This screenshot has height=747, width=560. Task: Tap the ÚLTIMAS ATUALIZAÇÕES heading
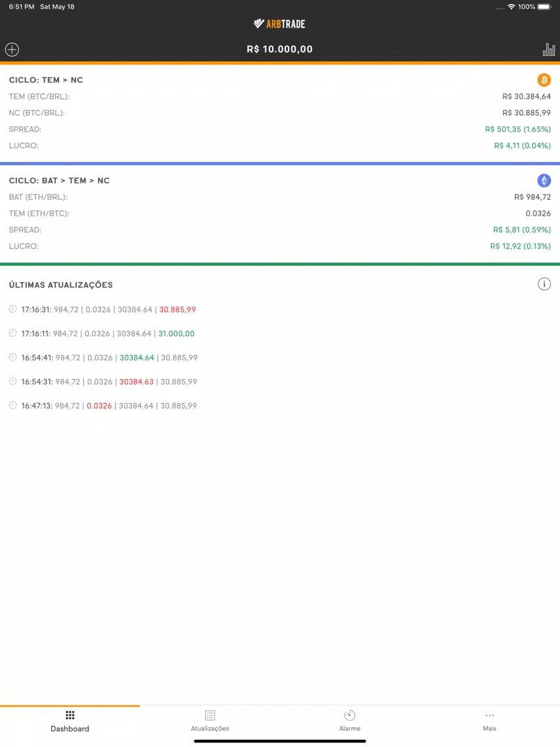click(61, 285)
